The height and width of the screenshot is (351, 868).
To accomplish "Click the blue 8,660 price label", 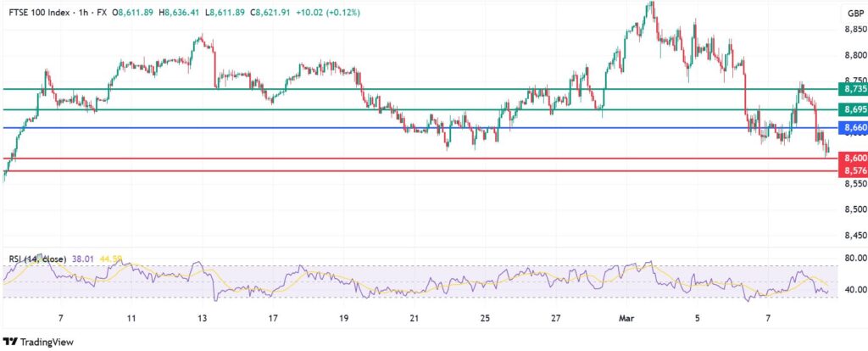I will [x=852, y=128].
